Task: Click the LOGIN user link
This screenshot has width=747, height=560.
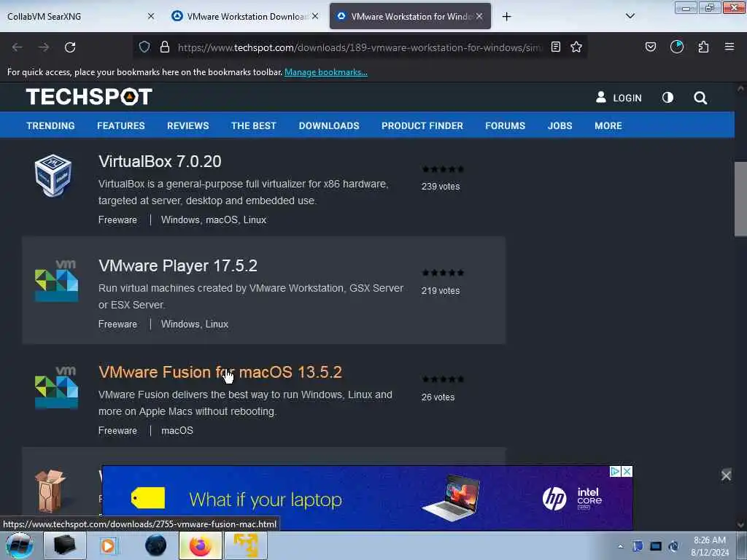Action: click(x=619, y=98)
